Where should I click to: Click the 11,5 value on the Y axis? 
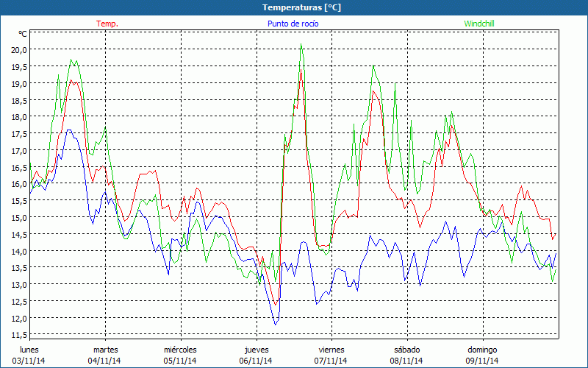coord(18,335)
